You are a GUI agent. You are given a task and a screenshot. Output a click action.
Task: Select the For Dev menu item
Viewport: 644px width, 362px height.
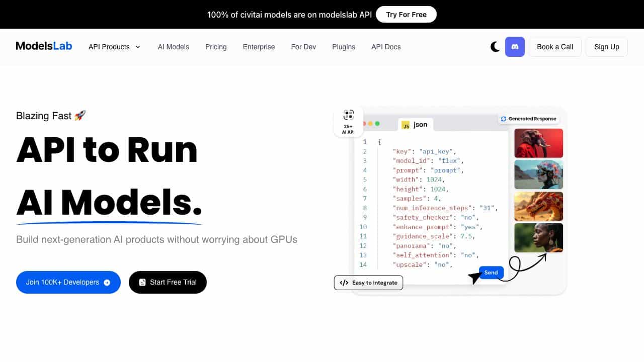click(x=303, y=47)
